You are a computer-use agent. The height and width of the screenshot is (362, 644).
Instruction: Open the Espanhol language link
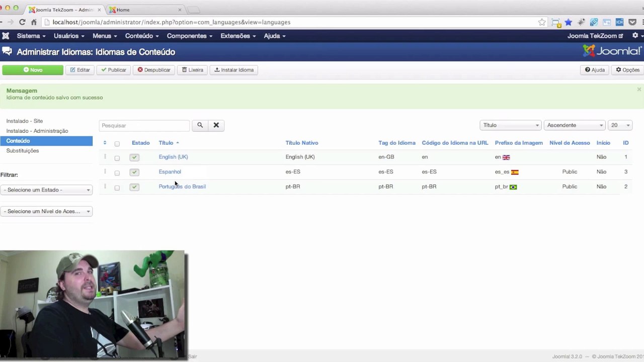pyautogui.click(x=170, y=171)
